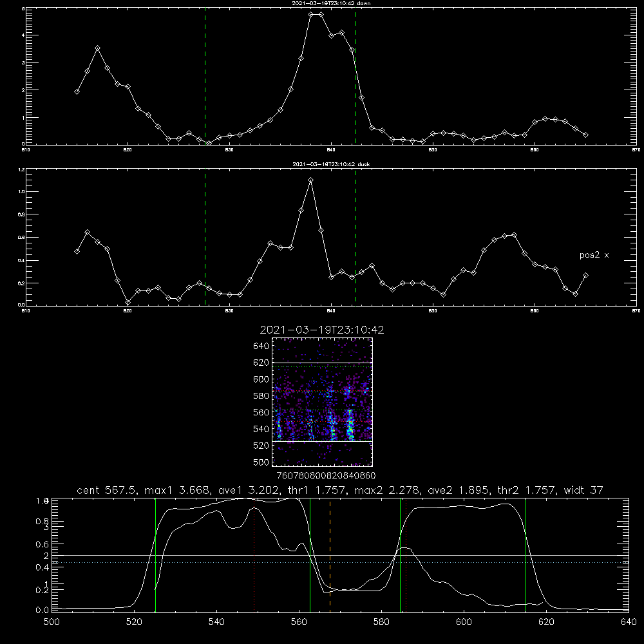Click x-axis label '500' of profile plot
Viewport: 644px width, 644px height.
tap(52, 622)
